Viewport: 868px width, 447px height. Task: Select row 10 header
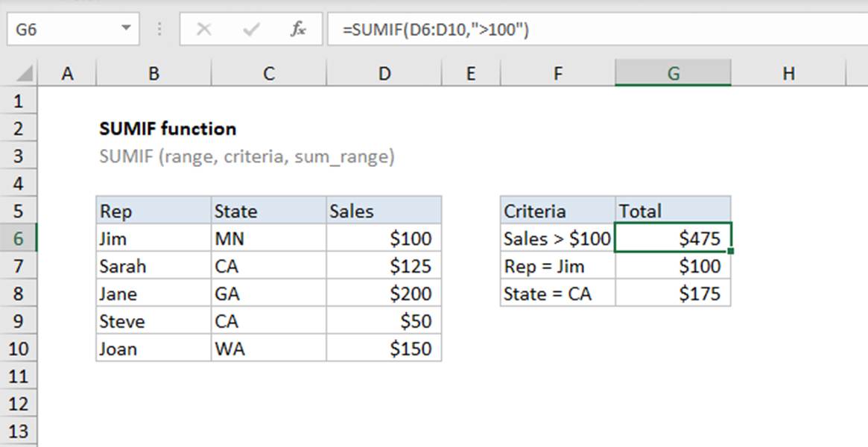point(19,349)
